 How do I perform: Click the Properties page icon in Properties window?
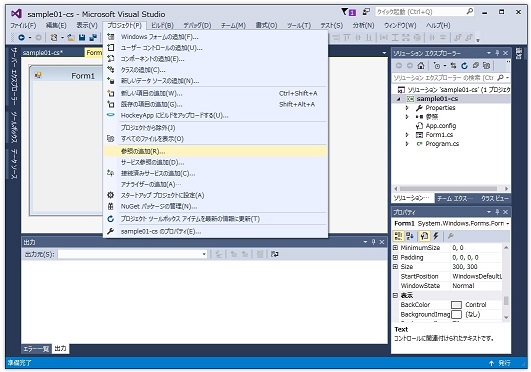(424, 236)
